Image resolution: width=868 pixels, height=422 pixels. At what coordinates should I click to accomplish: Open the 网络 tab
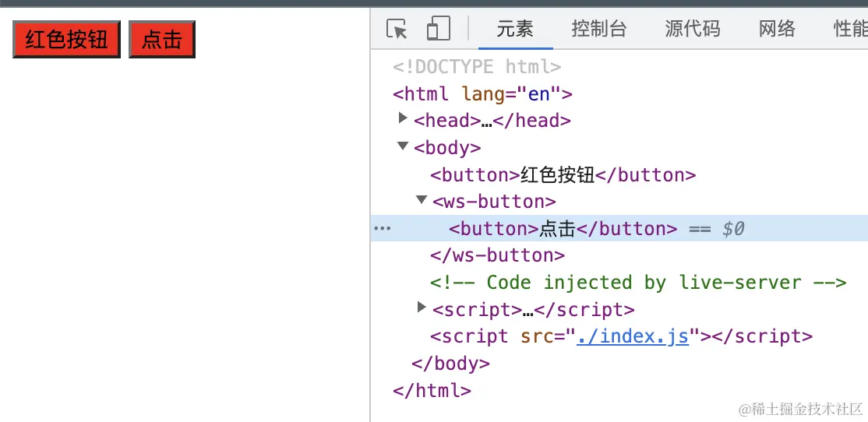[777, 29]
